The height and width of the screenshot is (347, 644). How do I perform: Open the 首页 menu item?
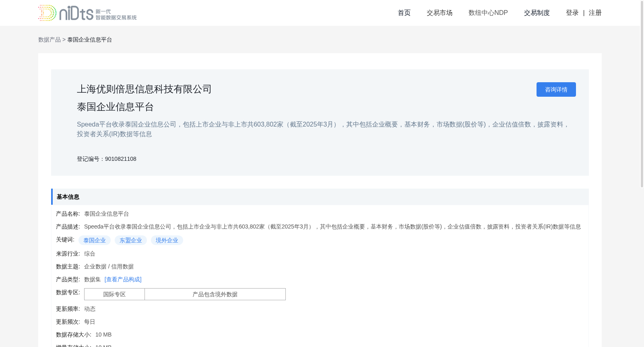(x=404, y=13)
